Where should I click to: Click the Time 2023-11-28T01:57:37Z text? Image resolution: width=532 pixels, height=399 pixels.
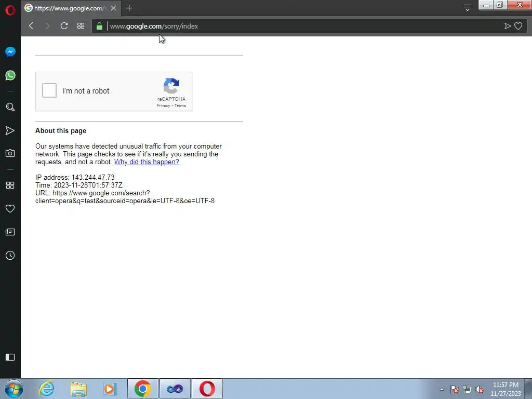79,185
